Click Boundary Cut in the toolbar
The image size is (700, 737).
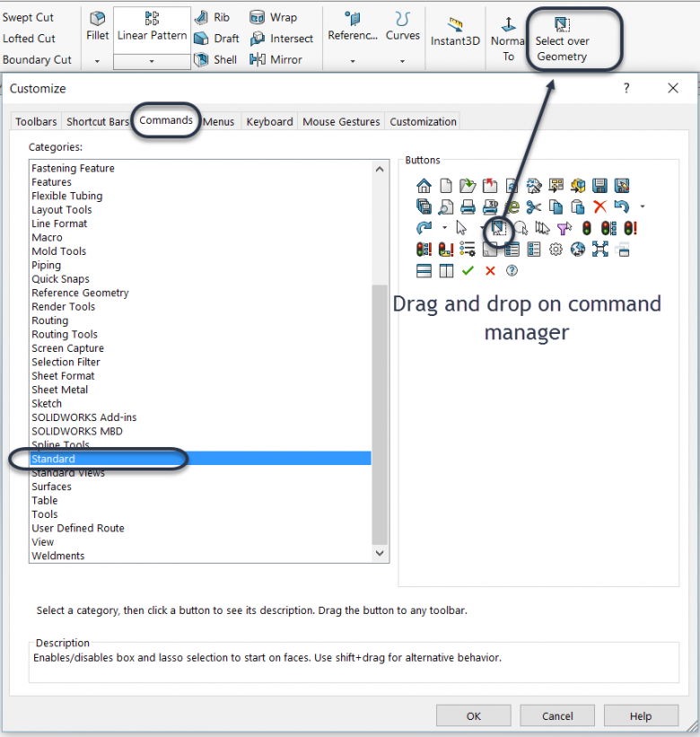(37, 59)
